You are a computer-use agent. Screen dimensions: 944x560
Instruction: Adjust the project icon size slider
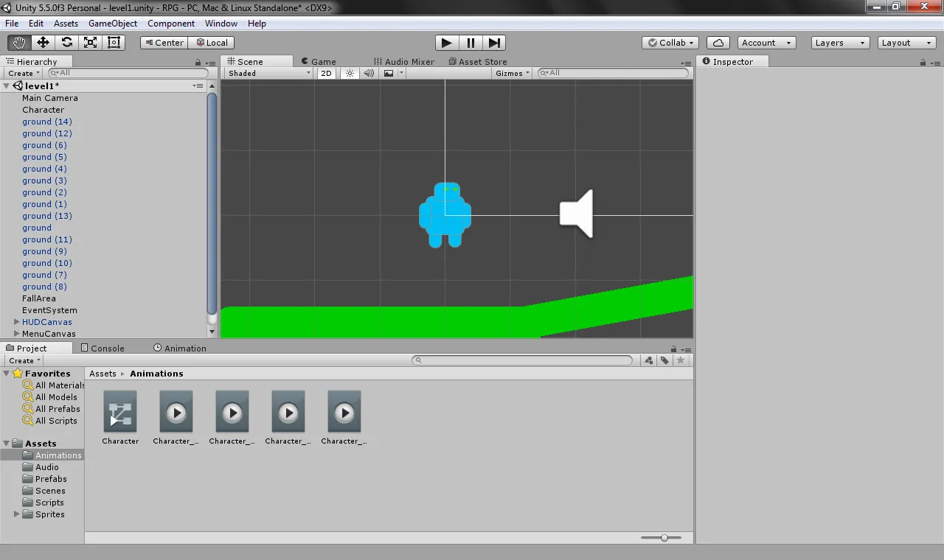(x=664, y=538)
